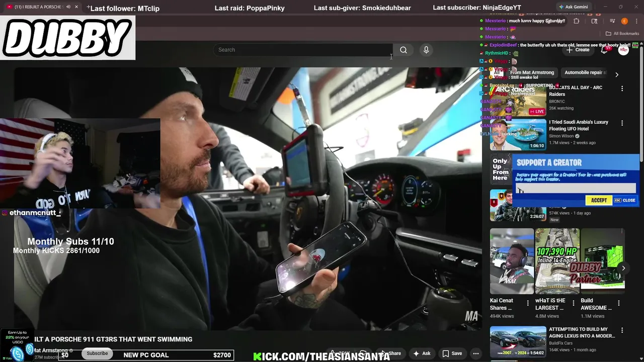Open the YouTube account avatar menu
This screenshot has height=362, width=644.
[x=623, y=50]
